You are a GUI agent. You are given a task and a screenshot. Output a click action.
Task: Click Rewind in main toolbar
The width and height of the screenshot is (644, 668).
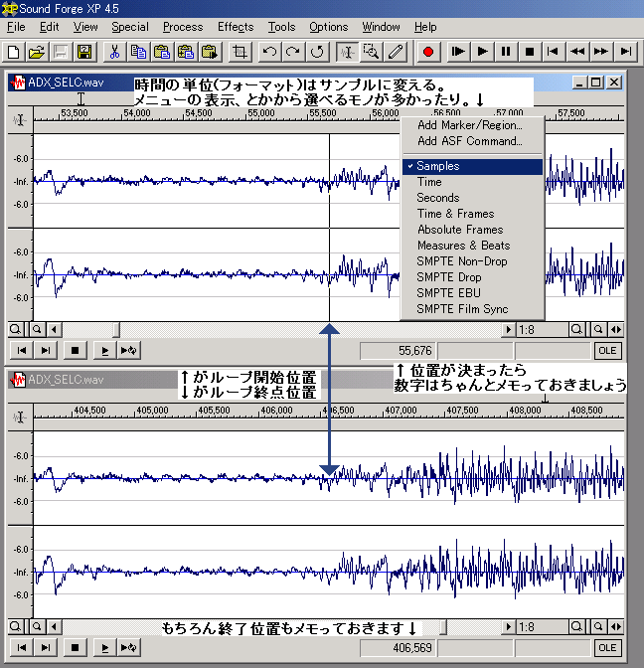pos(577,52)
